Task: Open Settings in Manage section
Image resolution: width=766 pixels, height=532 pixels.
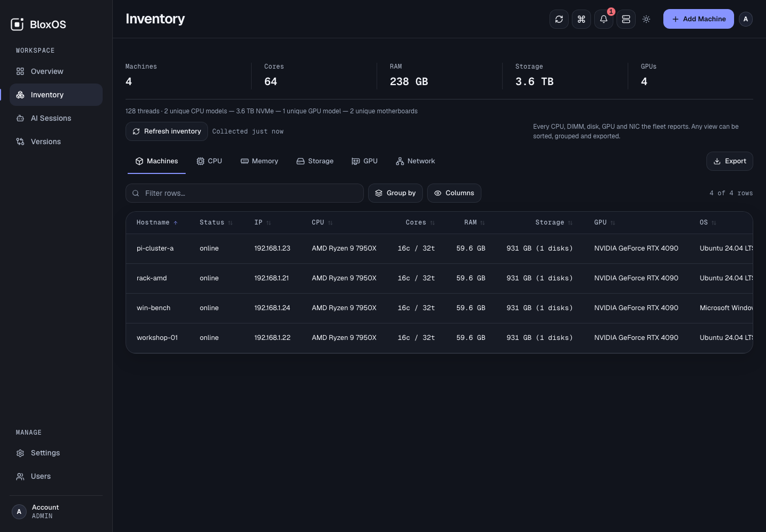Action: (56, 453)
